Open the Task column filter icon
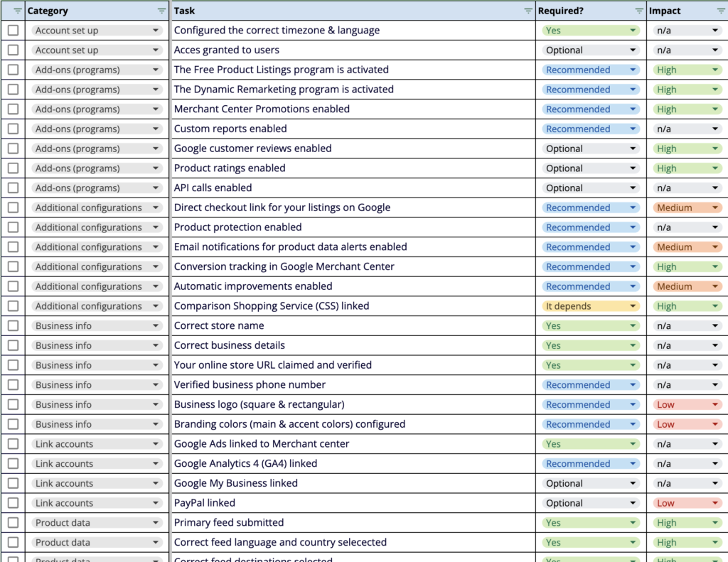The image size is (728, 562). pyautogui.click(x=528, y=11)
